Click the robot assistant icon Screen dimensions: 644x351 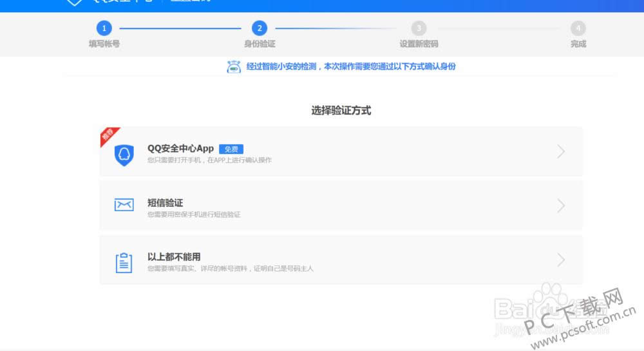coord(234,66)
